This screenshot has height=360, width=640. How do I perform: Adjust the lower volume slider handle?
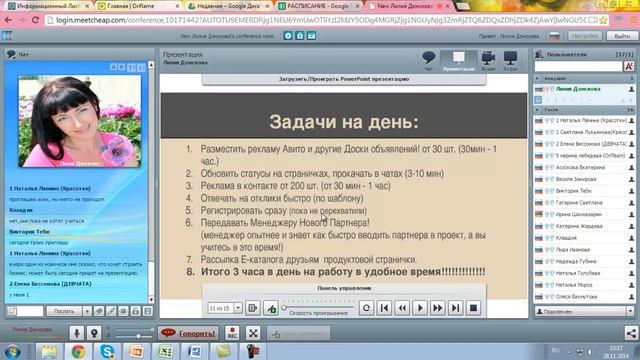138,336
